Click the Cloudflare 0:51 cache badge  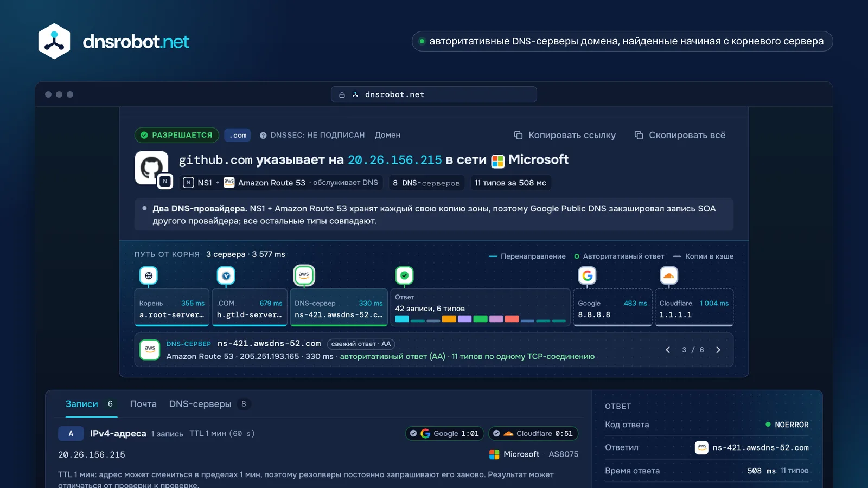(533, 433)
